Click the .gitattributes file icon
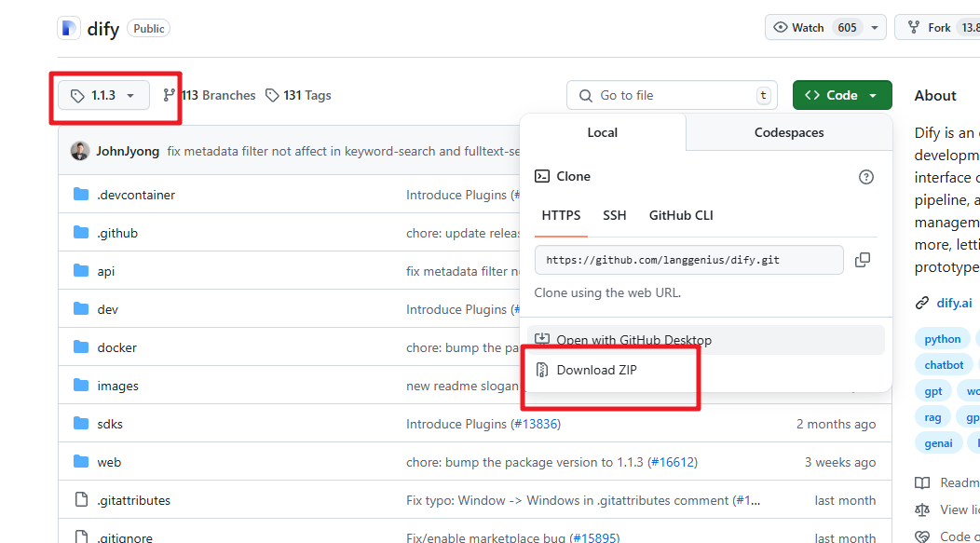The width and height of the screenshot is (980, 543). (81, 500)
